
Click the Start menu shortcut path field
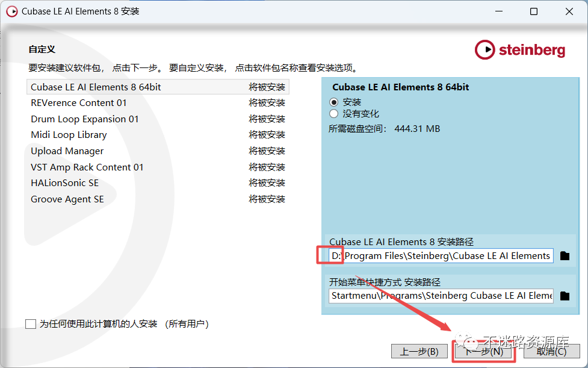pos(441,296)
